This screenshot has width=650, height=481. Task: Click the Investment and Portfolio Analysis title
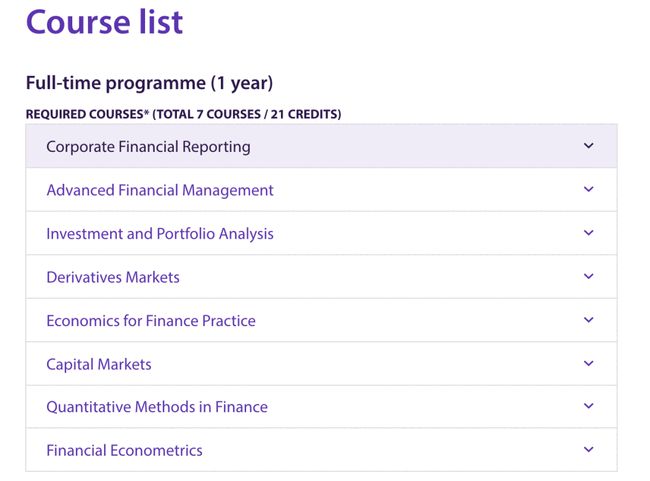[x=159, y=234]
